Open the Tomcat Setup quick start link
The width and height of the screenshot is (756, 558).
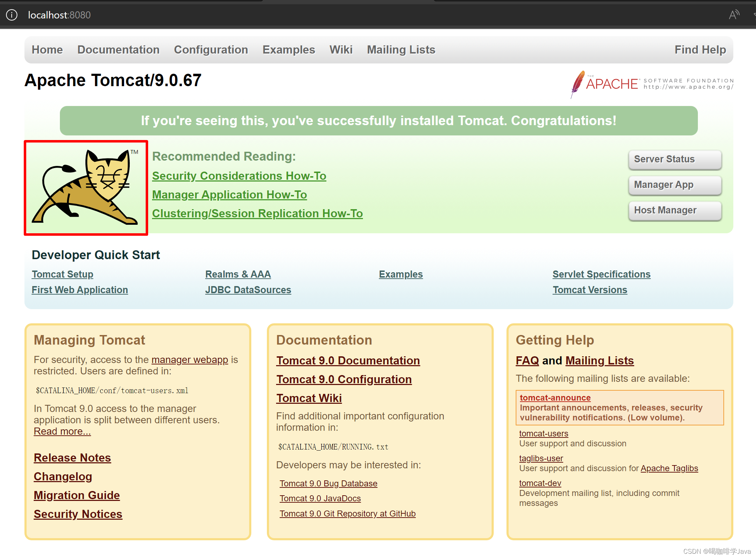(62, 274)
